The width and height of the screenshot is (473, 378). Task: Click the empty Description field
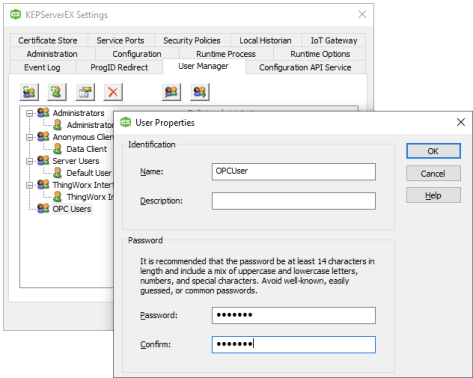pos(294,201)
